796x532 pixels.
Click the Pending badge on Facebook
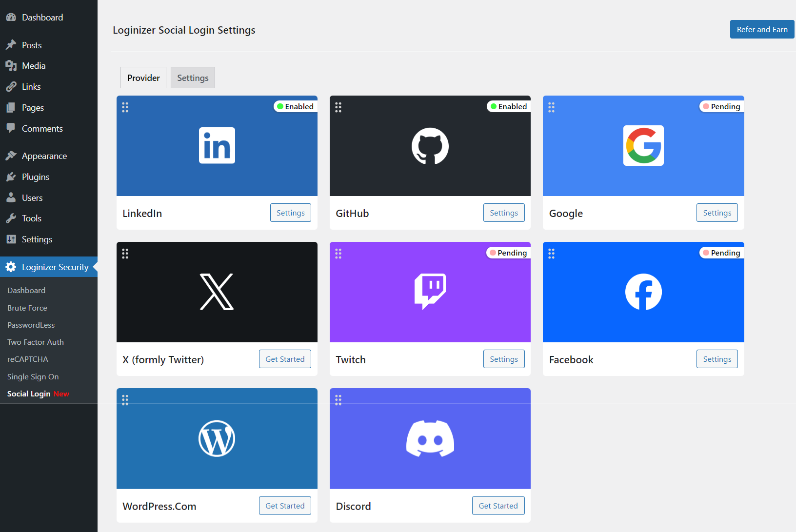(722, 253)
